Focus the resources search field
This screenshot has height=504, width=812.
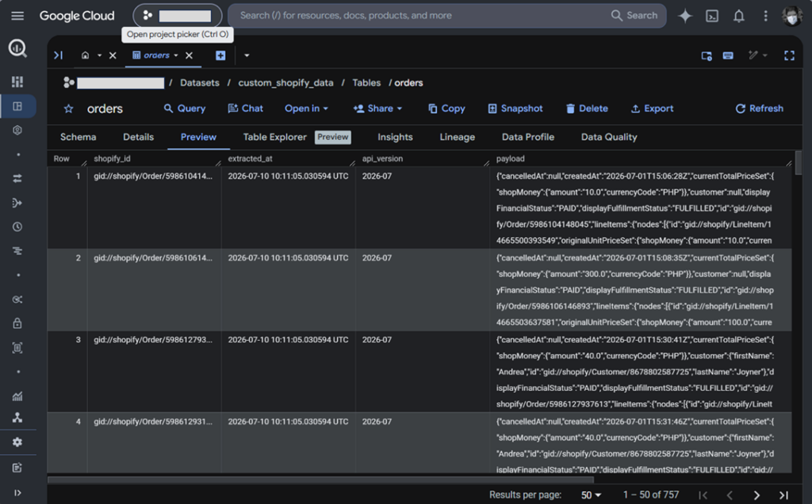(x=419, y=16)
